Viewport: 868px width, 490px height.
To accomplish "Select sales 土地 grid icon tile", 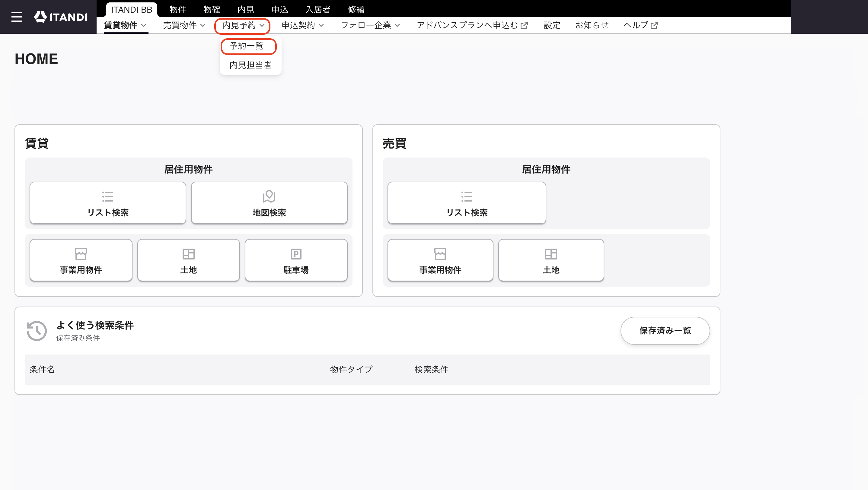I will [x=551, y=260].
